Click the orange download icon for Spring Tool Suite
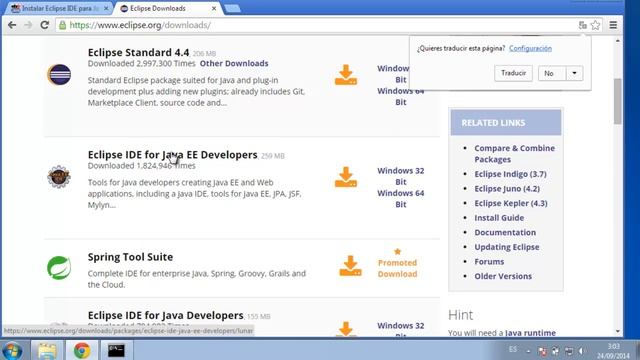 (x=350, y=266)
